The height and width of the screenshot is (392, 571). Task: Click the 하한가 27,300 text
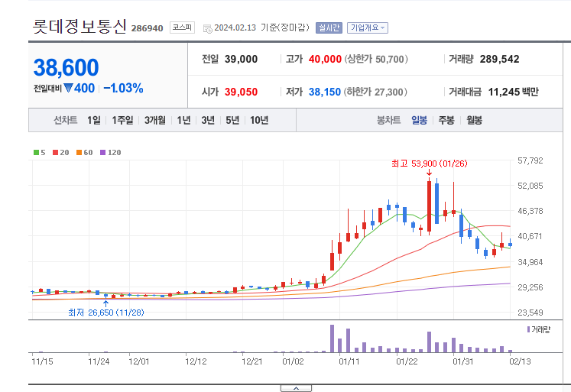(375, 92)
